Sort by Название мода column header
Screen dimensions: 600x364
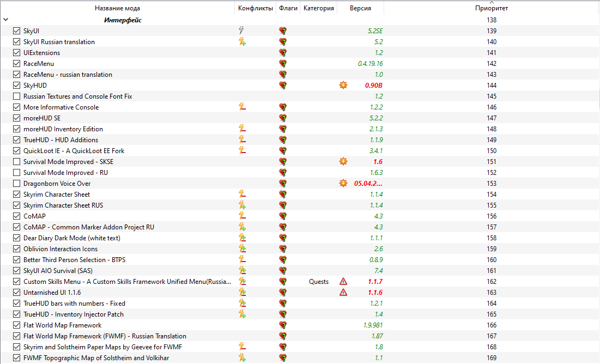(118, 8)
